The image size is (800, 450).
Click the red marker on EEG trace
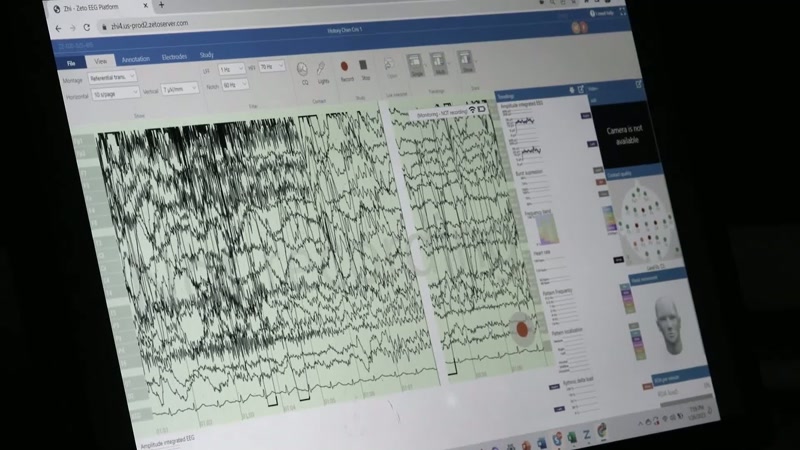click(522, 329)
